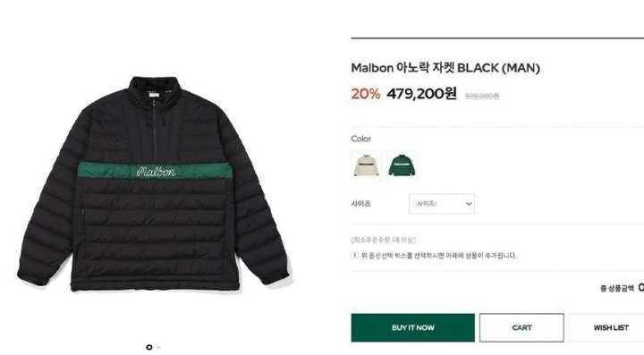Click the black Malbon jacket product image

point(155,184)
